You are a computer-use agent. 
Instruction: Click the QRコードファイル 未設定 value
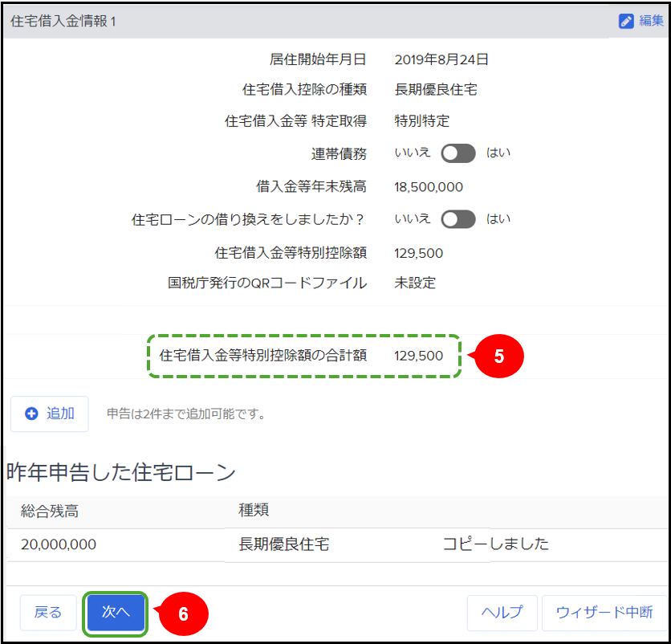(415, 283)
